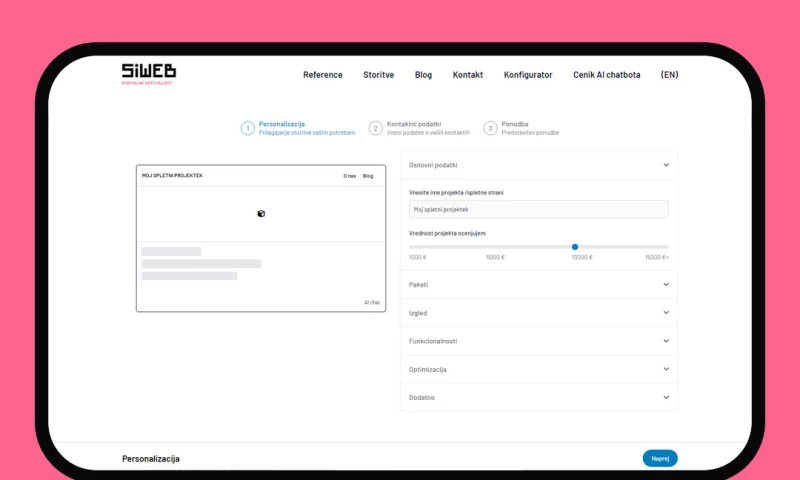Viewport: 800px width, 480px height.
Task: Click the project value slider handle
Action: 575,246
